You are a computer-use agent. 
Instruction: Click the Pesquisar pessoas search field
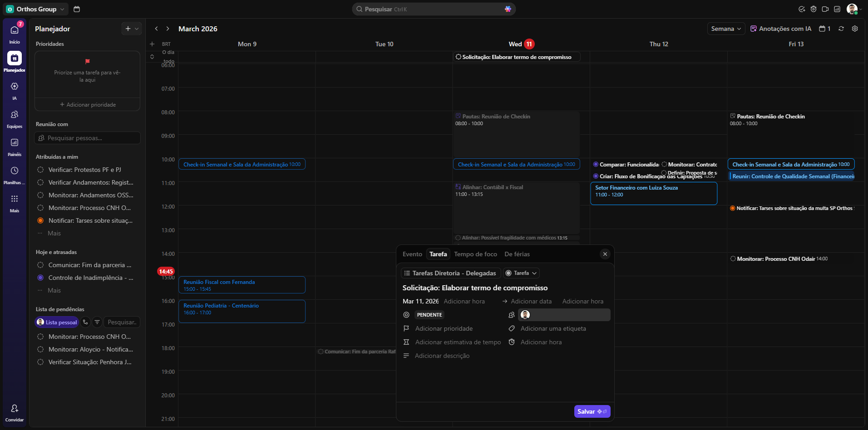point(88,138)
